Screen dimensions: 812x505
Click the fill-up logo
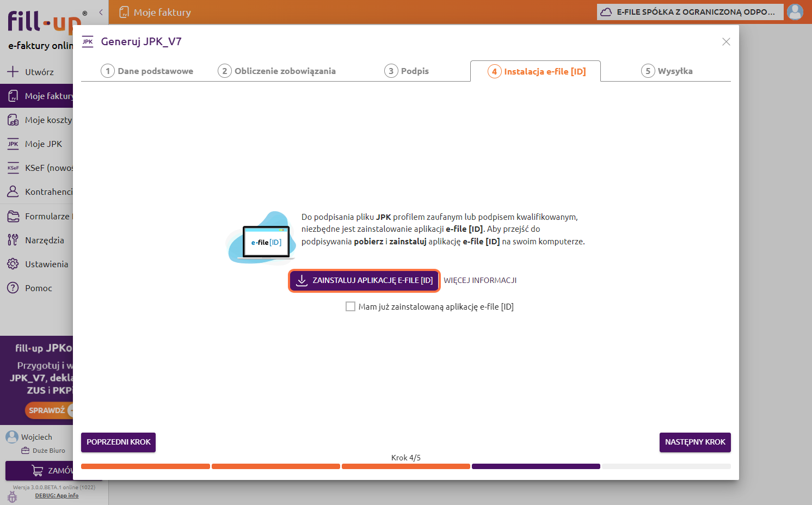pos(45,22)
